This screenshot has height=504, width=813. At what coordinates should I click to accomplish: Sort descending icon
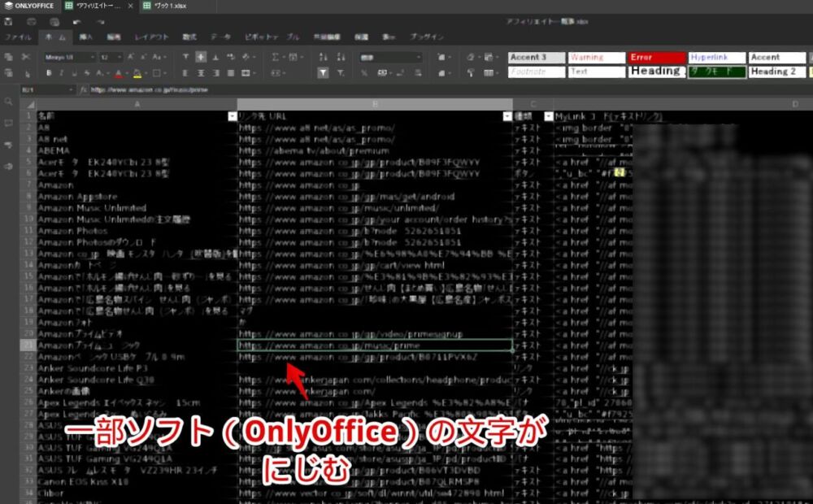pyautogui.click(x=341, y=57)
